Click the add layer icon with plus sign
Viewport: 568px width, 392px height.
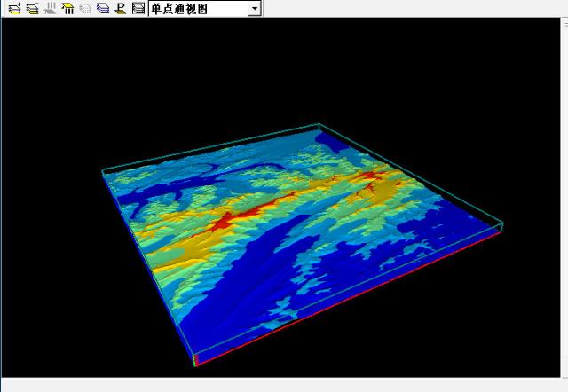[x=14, y=8]
